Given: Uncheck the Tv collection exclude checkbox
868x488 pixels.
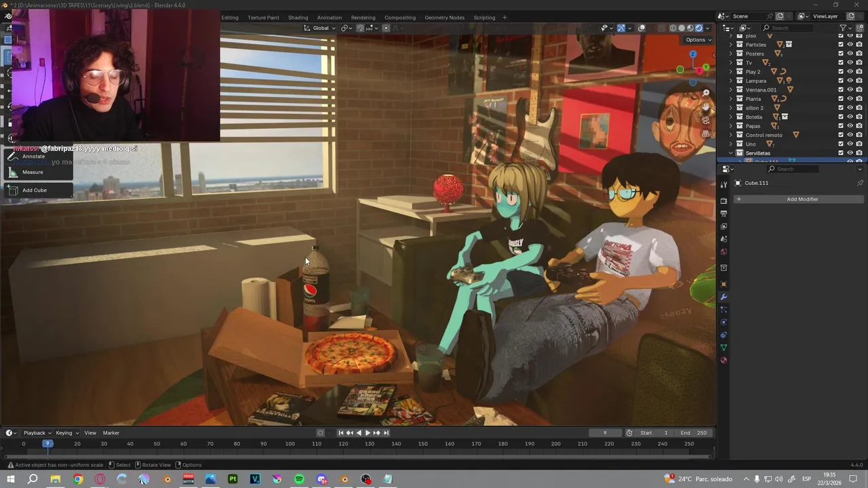Looking at the screenshot, I should (841, 62).
